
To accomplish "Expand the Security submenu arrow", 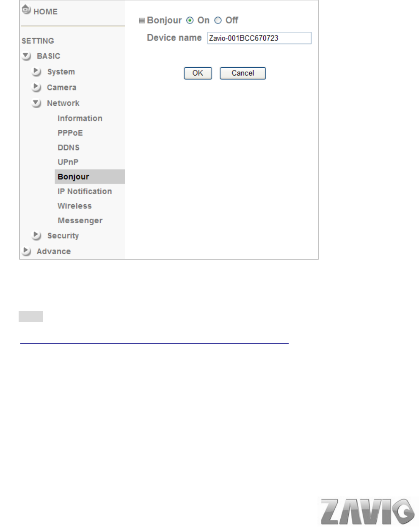I will (x=37, y=236).
